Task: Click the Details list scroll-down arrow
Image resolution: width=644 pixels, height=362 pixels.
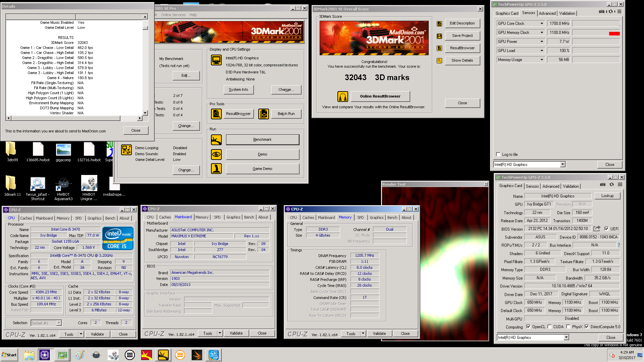Action: point(145,113)
